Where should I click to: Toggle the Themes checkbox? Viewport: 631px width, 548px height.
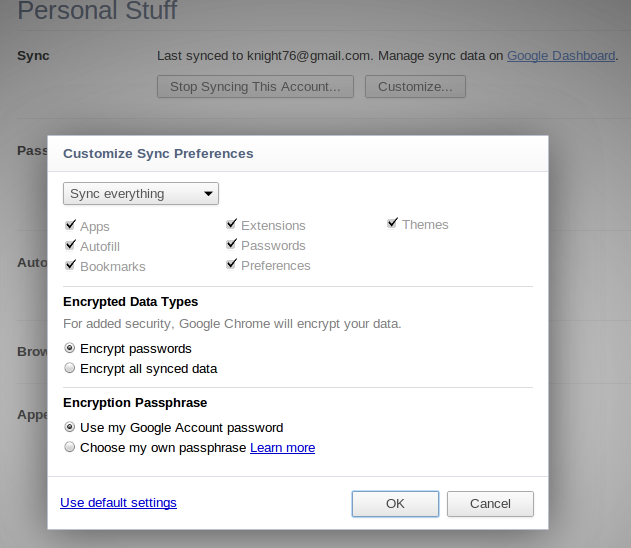(392, 223)
